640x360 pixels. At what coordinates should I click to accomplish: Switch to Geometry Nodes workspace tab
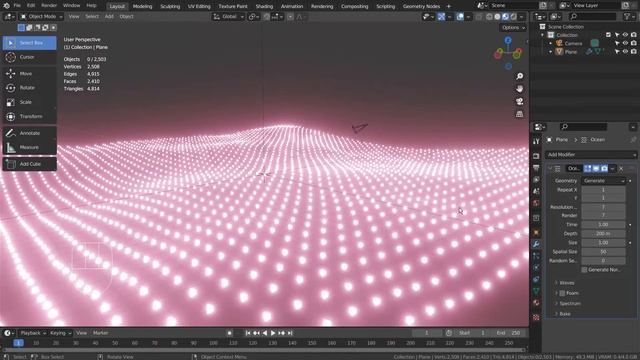pyautogui.click(x=421, y=6)
